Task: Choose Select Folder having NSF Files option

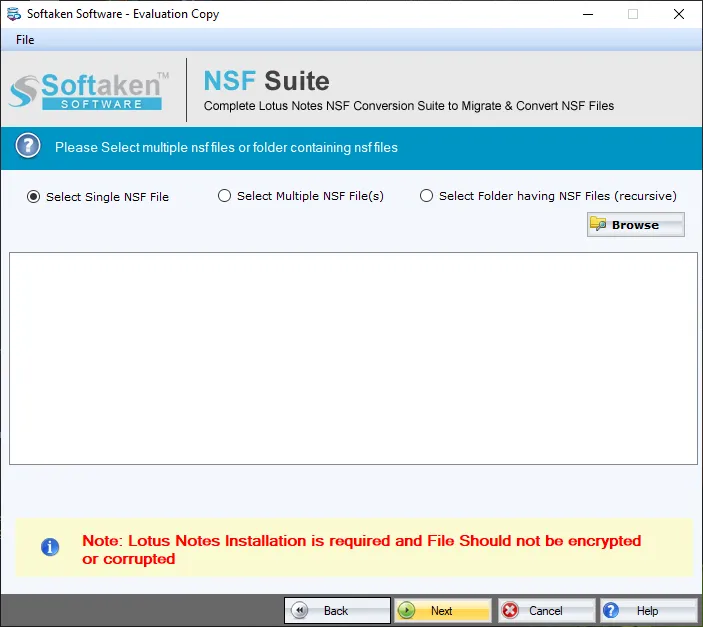Action: click(548, 196)
